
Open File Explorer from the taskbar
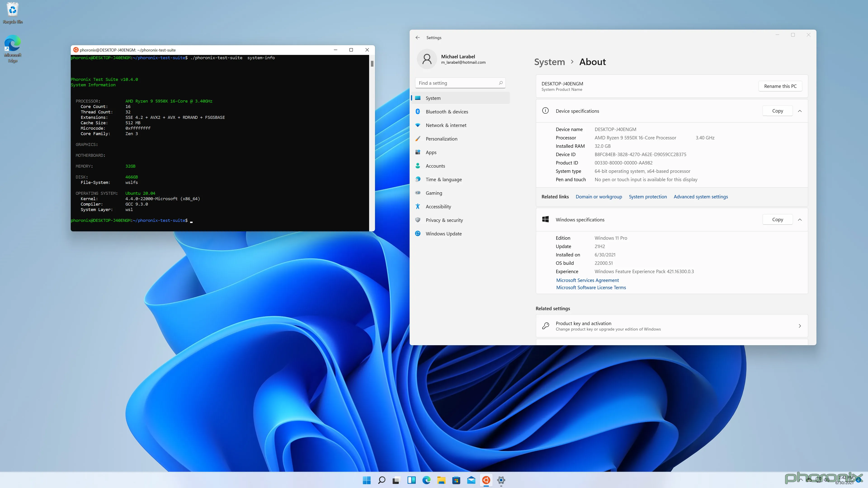click(441, 480)
